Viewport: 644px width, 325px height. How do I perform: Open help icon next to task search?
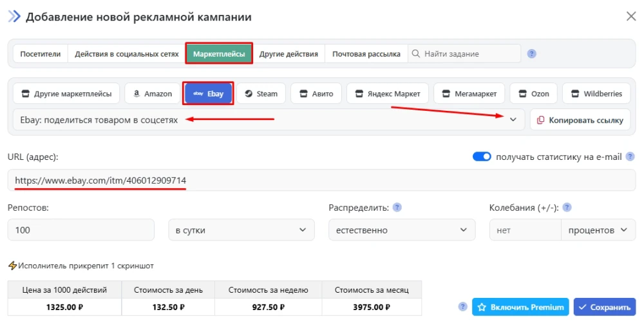coord(531,54)
